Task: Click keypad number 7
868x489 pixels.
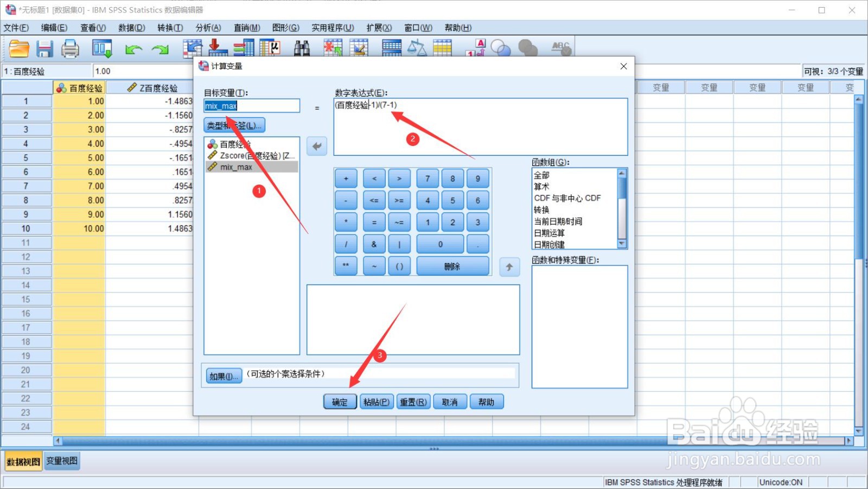Action: [x=427, y=179]
